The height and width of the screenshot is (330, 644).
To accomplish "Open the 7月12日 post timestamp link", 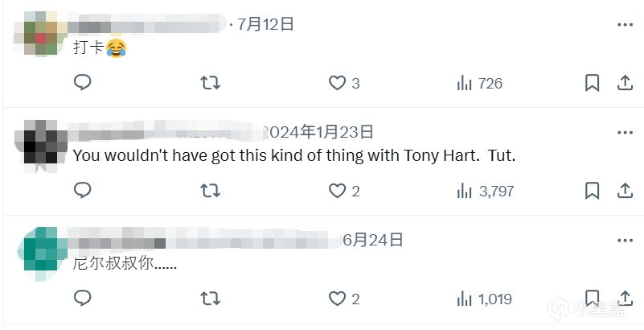I will point(266,25).
